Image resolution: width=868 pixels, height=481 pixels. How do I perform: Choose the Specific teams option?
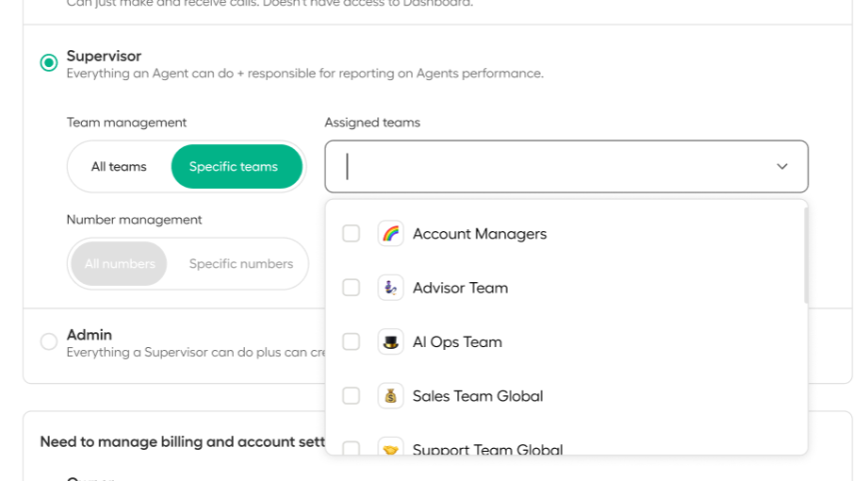coord(237,166)
